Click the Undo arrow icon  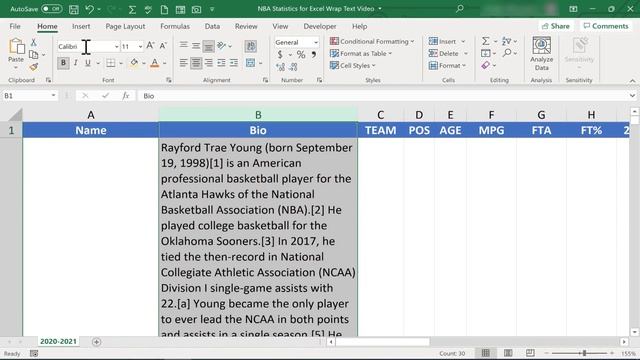(89, 9)
